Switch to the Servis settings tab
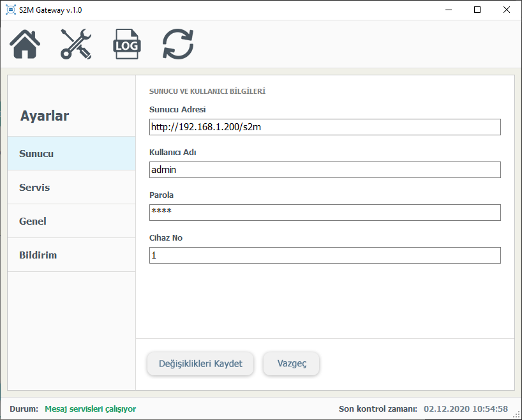Viewport: 522px width, 420px height. pyautogui.click(x=71, y=187)
